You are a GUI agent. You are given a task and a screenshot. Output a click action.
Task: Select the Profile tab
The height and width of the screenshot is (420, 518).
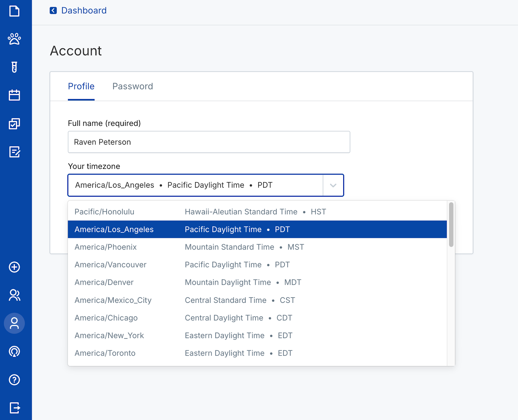point(81,86)
